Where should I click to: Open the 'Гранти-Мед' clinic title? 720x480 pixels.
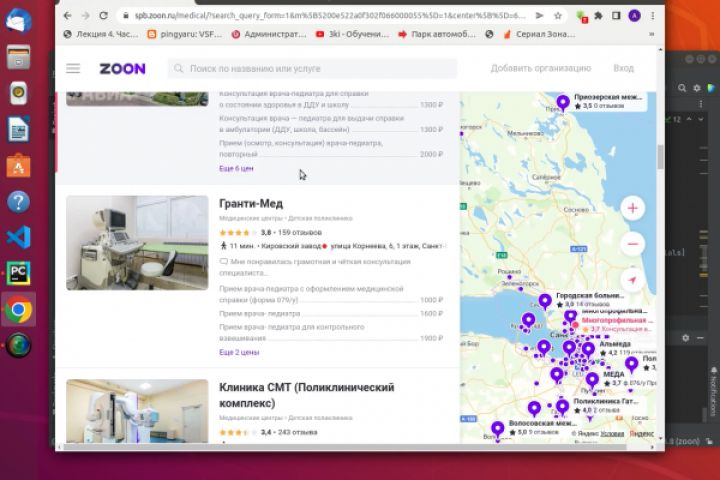pyautogui.click(x=251, y=203)
